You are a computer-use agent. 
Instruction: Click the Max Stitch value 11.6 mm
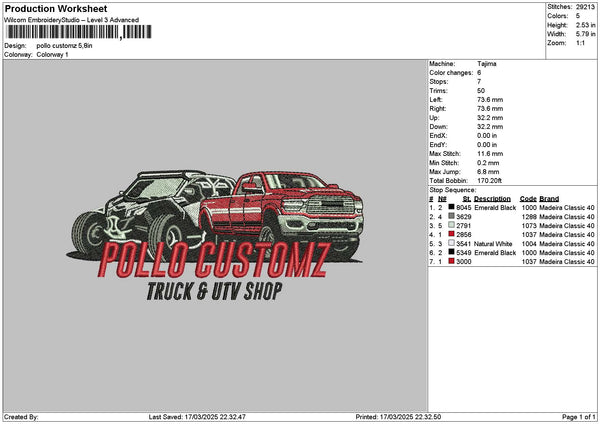(x=490, y=154)
